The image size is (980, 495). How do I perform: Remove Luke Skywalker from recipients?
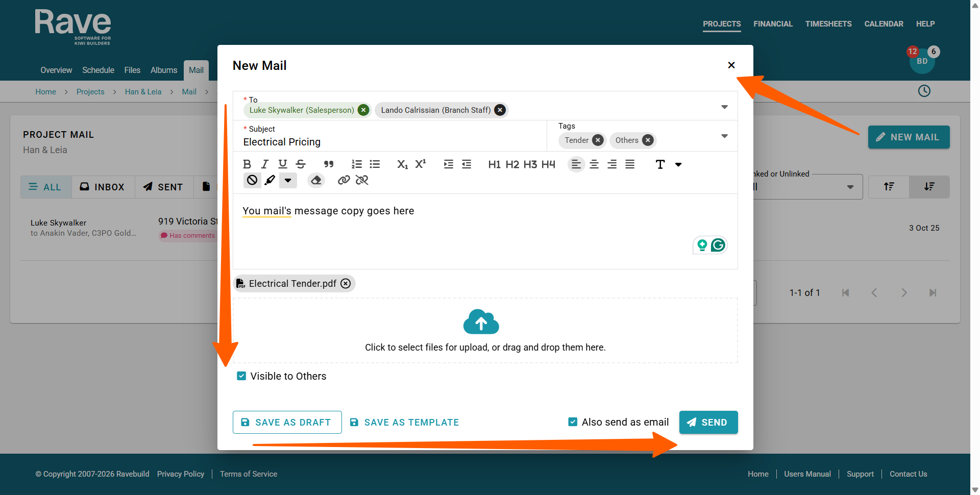pyautogui.click(x=363, y=110)
